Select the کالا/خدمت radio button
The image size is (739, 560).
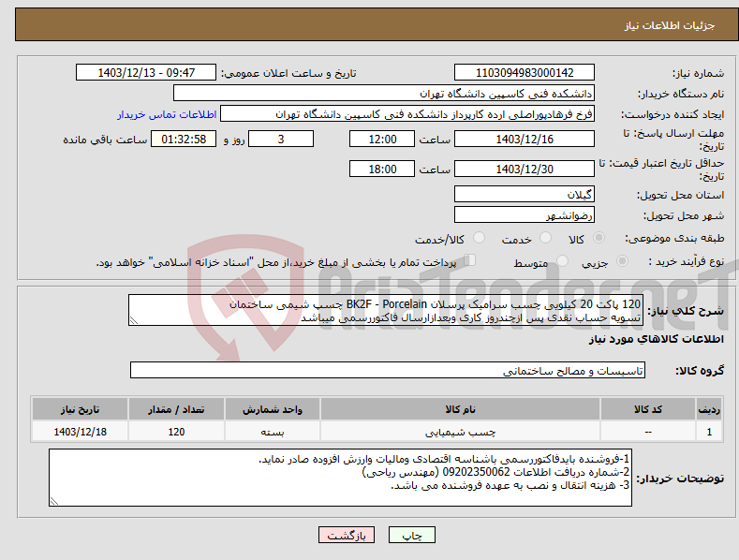point(479,238)
